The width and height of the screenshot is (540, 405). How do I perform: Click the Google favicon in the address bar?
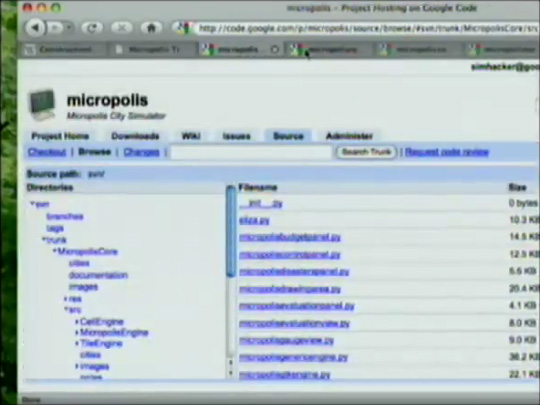point(183,28)
